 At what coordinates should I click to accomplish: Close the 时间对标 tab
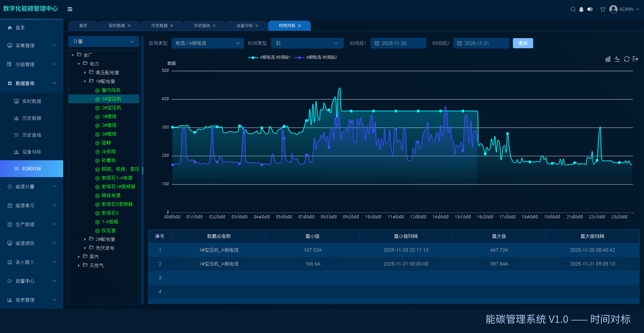pos(299,26)
